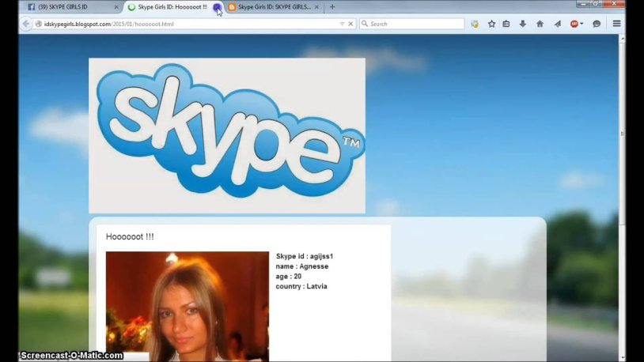Click the Hoooooot !!! post title

[x=130, y=237]
